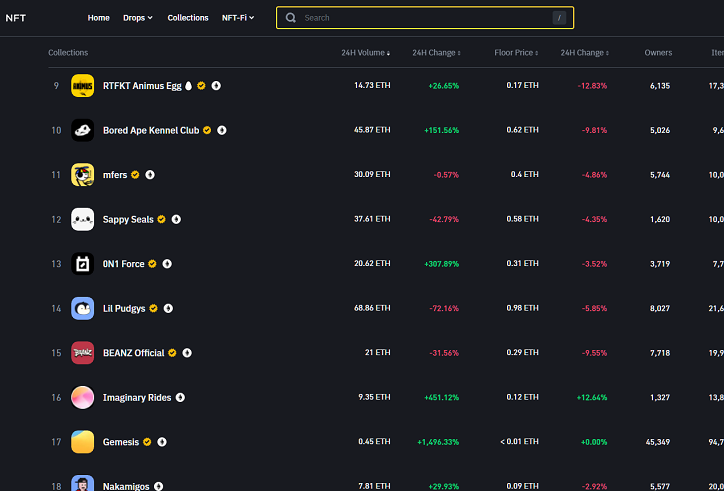Click Ethereum icon beside Nakamigos
724x491 pixels.
[x=159, y=486]
